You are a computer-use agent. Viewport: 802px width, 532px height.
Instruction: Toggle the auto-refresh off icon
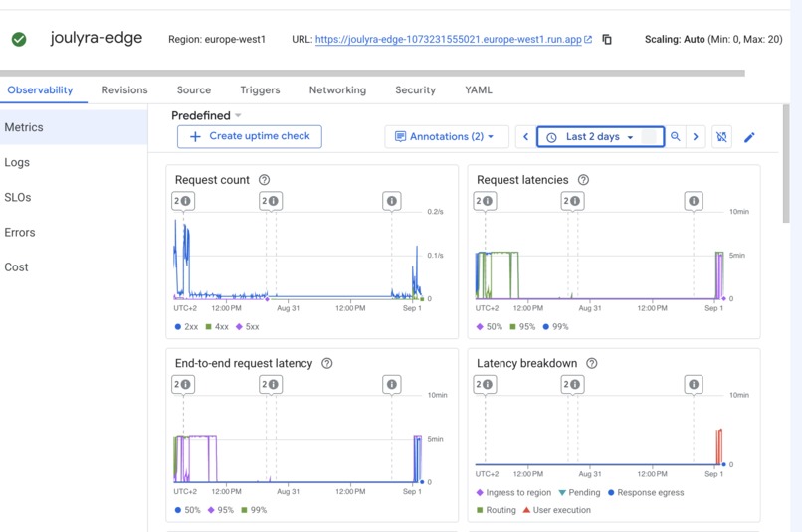tap(721, 137)
